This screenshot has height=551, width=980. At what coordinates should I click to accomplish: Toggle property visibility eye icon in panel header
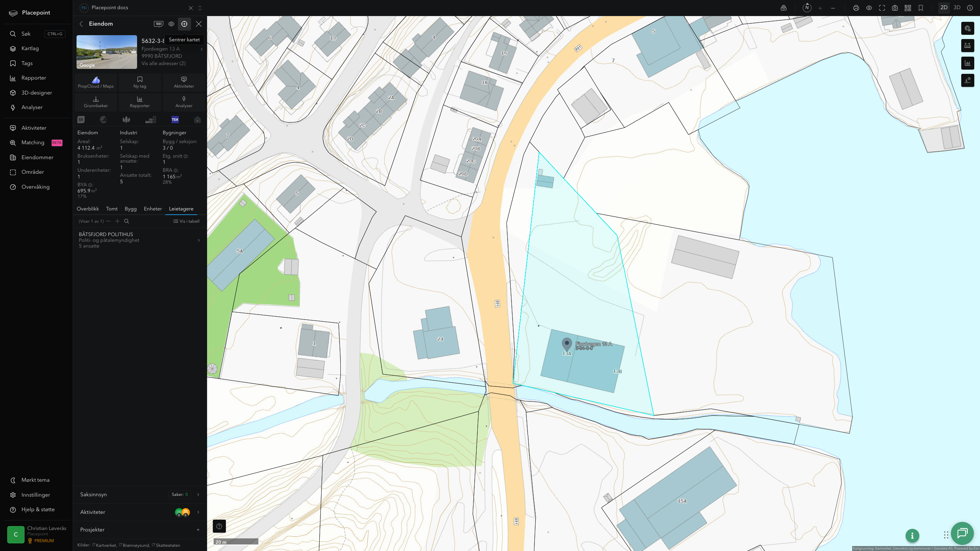pyautogui.click(x=171, y=24)
